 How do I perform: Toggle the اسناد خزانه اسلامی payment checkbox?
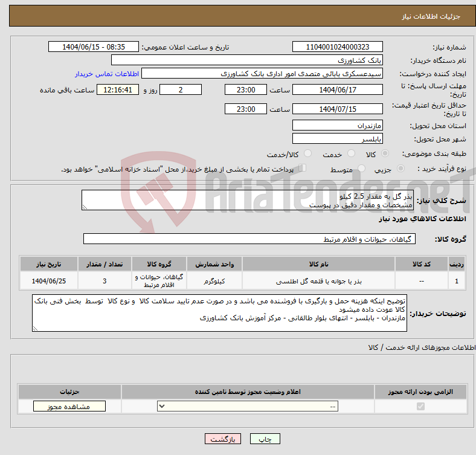coord(303,168)
